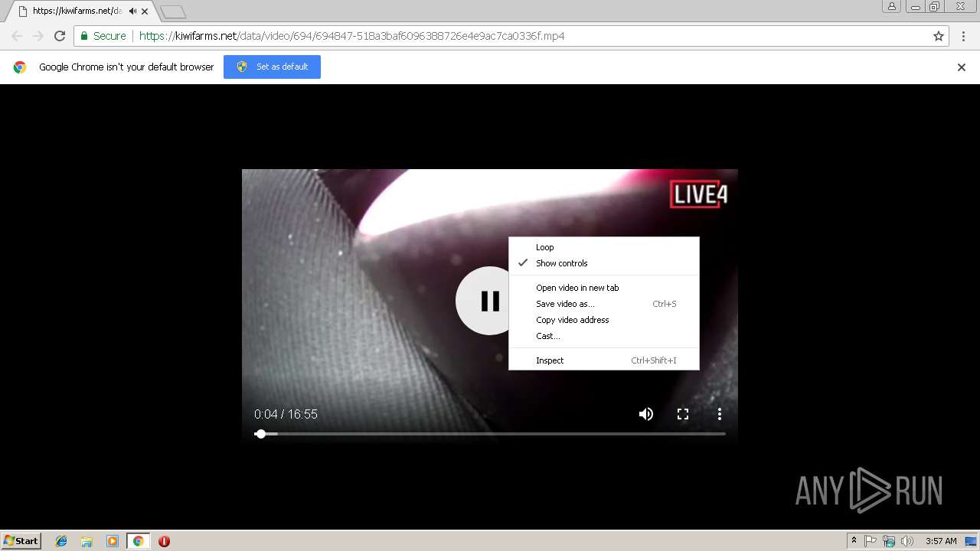This screenshot has height=551, width=980.
Task: Close the kiwifarms tab
Action: tap(145, 11)
